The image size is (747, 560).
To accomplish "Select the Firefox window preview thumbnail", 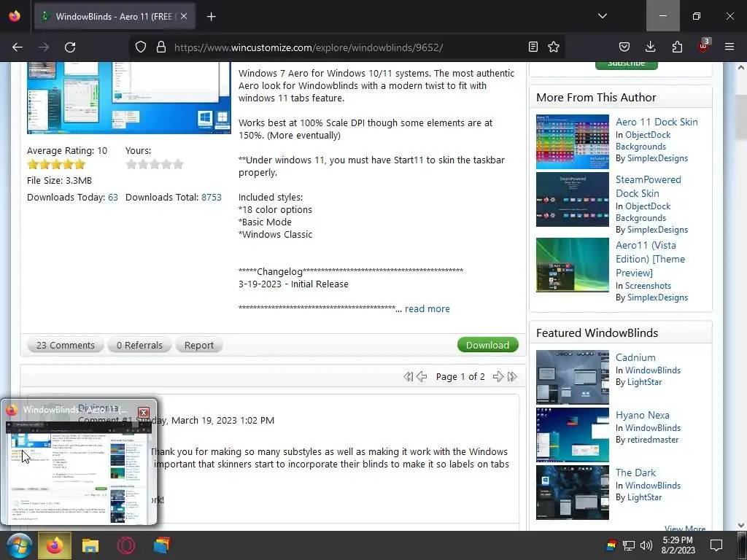I will click(x=79, y=472).
